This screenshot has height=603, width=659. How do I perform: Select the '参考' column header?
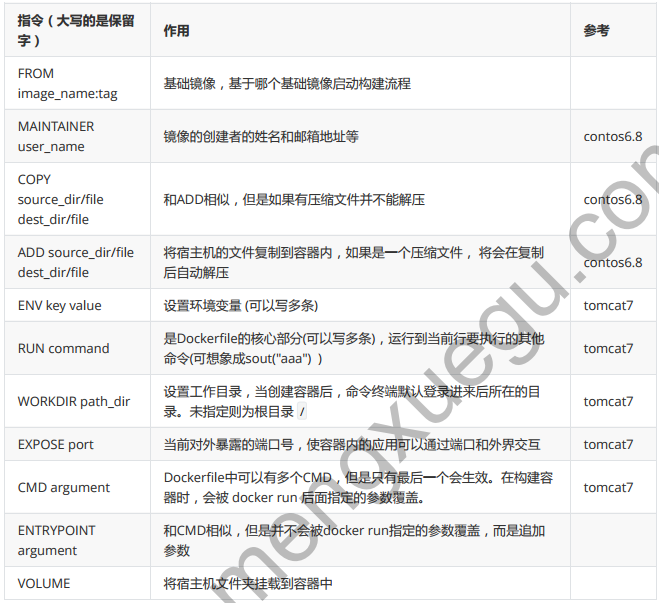614,30
